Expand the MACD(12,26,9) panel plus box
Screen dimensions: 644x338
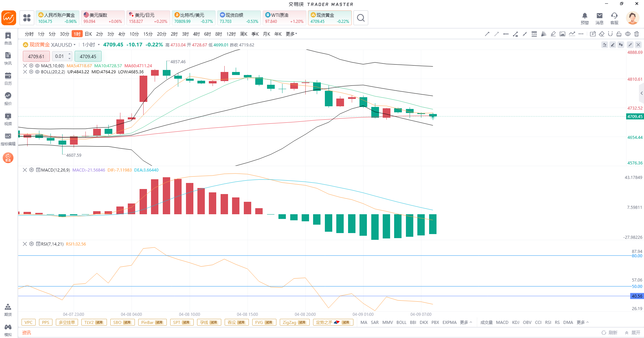pos(38,170)
